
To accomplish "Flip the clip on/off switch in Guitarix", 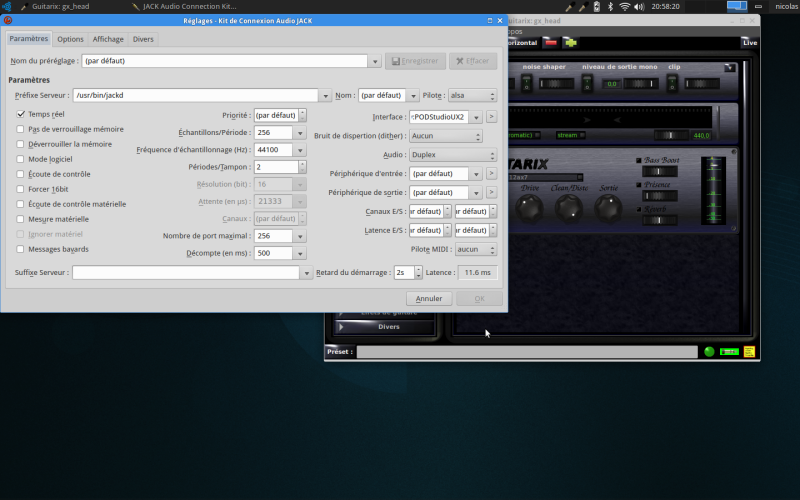I will (672, 83).
